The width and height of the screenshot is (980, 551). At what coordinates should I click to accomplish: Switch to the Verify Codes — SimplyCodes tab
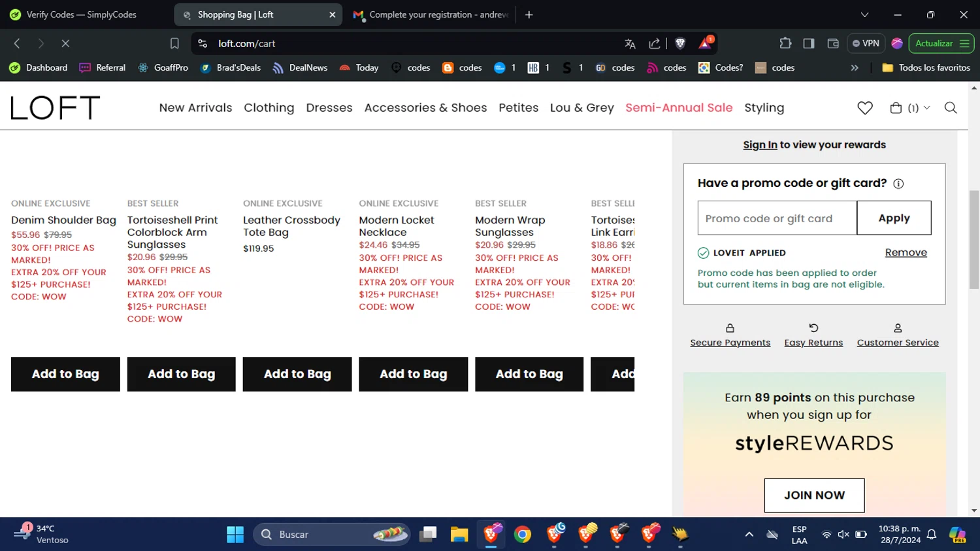pyautogui.click(x=81, y=14)
